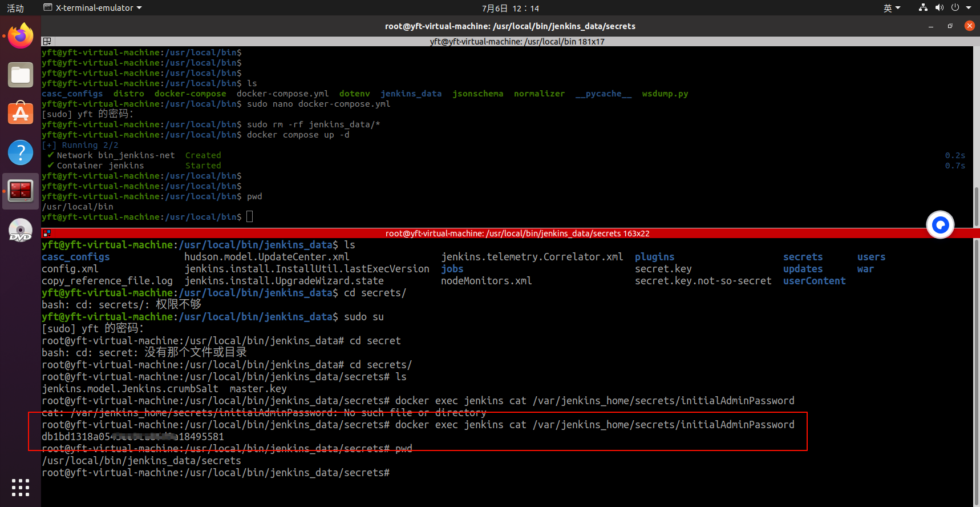The image size is (980, 507).
Task: Click 'copy_reference_file.log' file name
Action: point(107,281)
